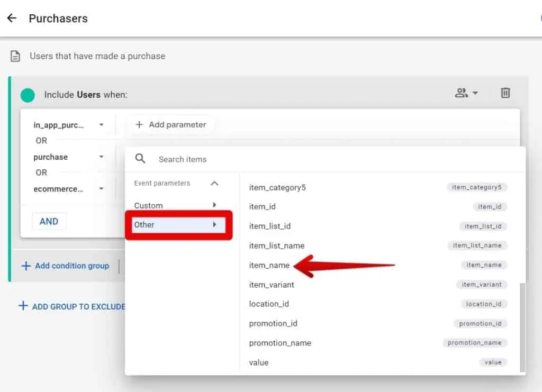Screen dimensions: 542x392
Task: Click the Add condition group link
Action: pos(71,266)
